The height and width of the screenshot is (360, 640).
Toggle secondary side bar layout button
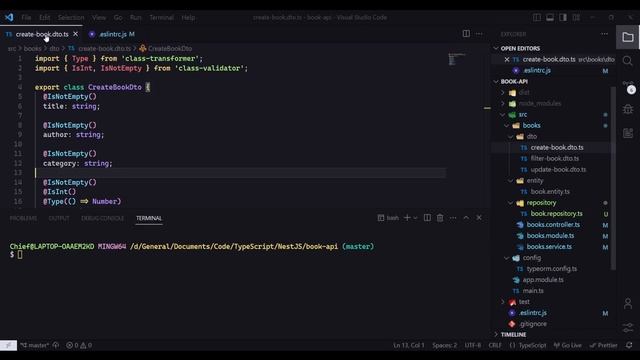tap(563, 18)
